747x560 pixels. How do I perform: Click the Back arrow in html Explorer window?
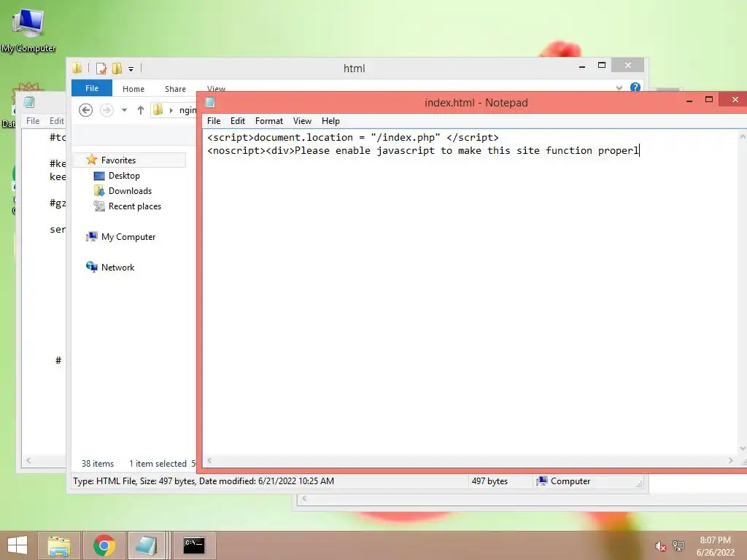(86, 110)
